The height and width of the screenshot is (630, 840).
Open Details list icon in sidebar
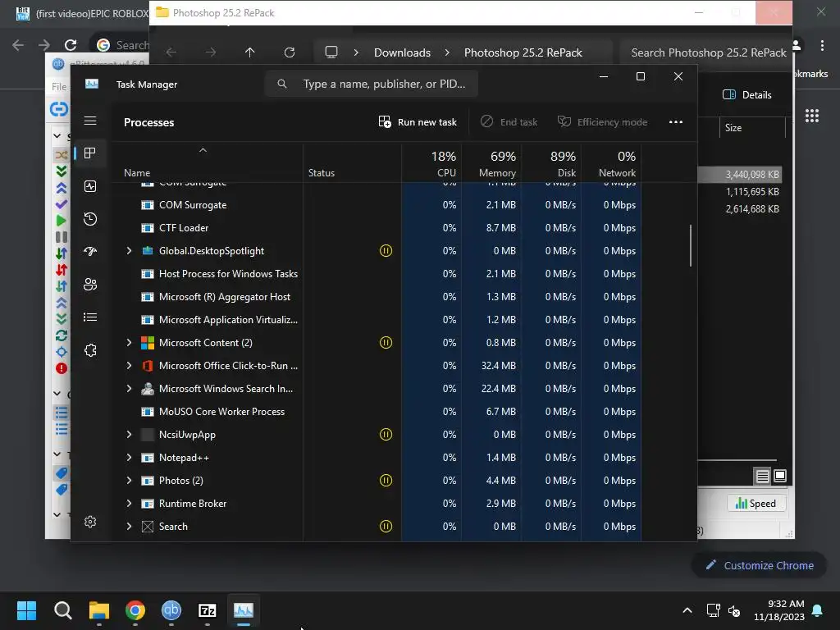pyautogui.click(x=90, y=317)
